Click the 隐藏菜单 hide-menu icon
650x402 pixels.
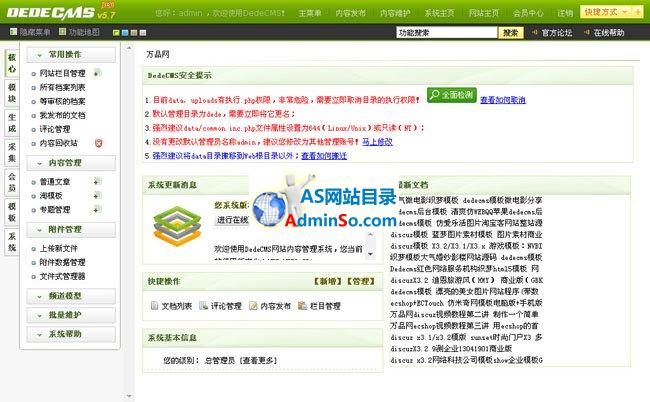(13, 31)
